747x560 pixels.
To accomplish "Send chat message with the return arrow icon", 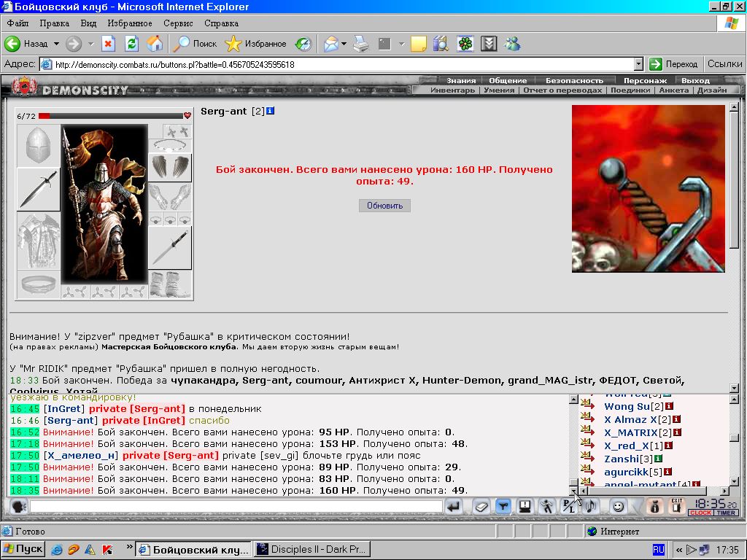I will [x=454, y=507].
